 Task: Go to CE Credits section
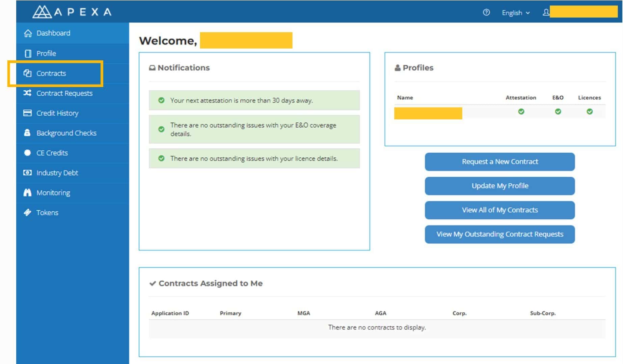(52, 153)
